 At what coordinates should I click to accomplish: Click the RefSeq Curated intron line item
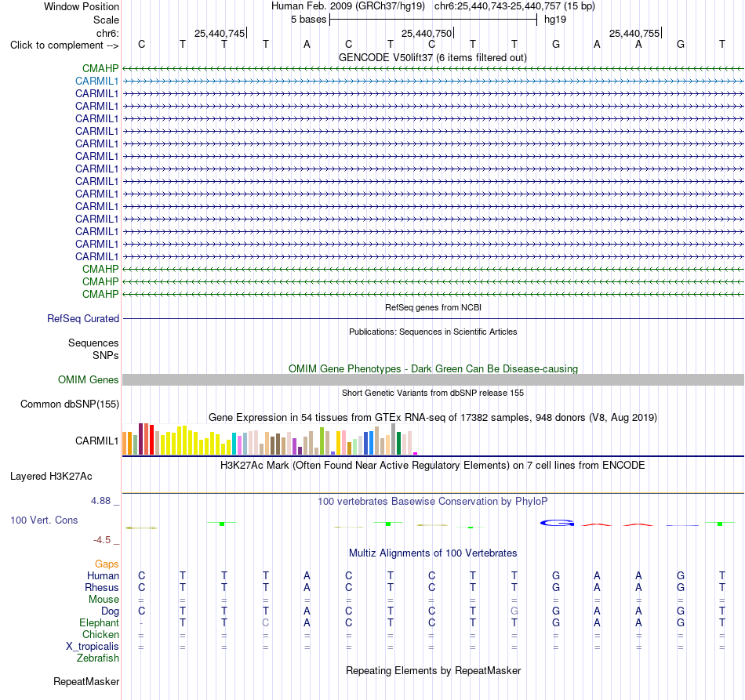click(x=433, y=319)
